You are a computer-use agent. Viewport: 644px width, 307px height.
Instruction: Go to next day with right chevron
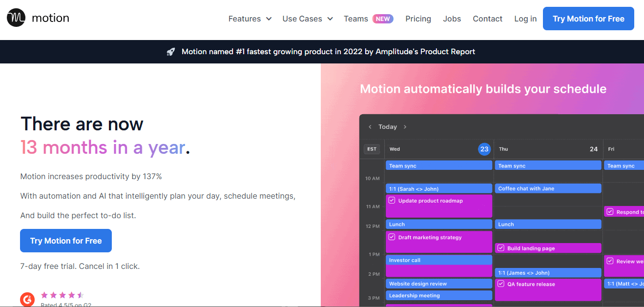(x=405, y=127)
